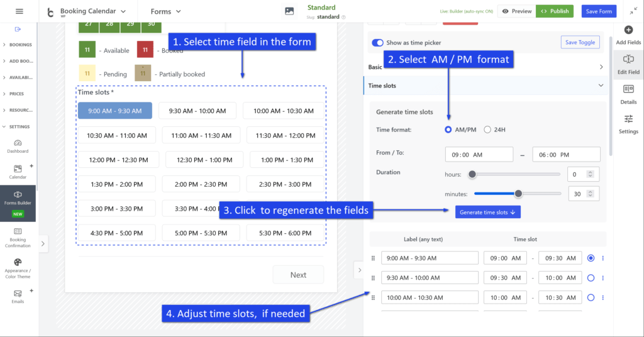
Task: Select AM/PM time format
Action: tap(448, 130)
